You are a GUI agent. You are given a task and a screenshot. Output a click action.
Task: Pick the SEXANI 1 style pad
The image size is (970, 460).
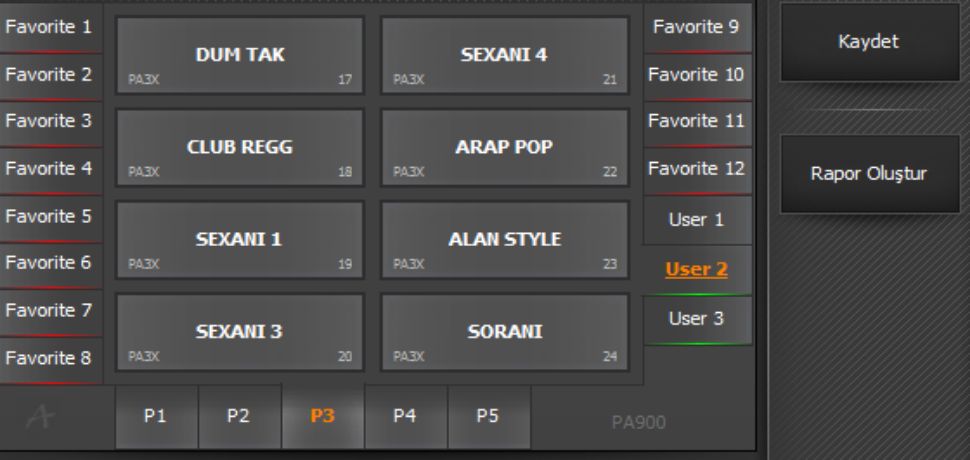click(239, 241)
